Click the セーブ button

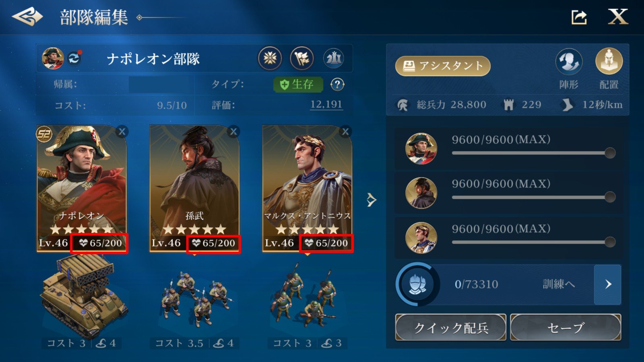click(x=566, y=327)
